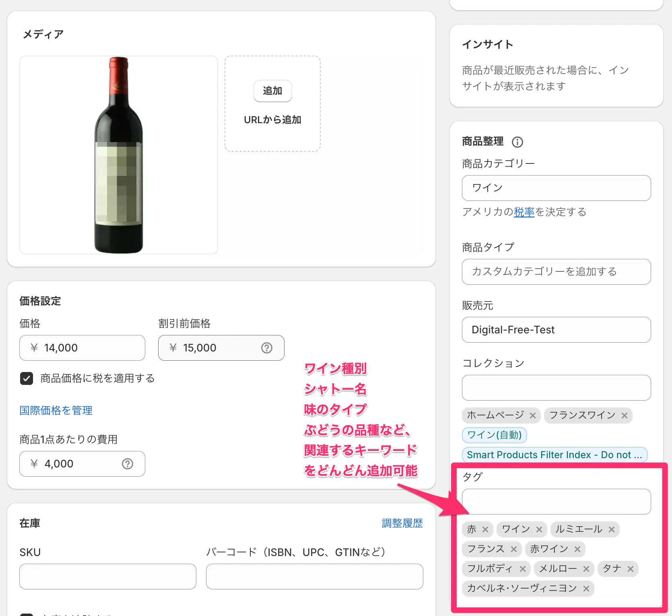This screenshot has width=672, height=616.
Task: Remove the 赤 tag
Action: point(486,529)
